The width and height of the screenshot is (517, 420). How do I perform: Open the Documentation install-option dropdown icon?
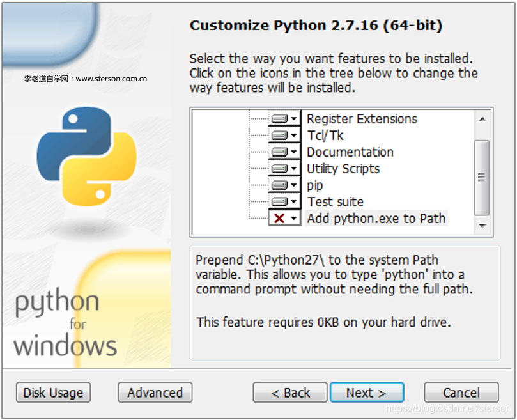tap(285, 152)
